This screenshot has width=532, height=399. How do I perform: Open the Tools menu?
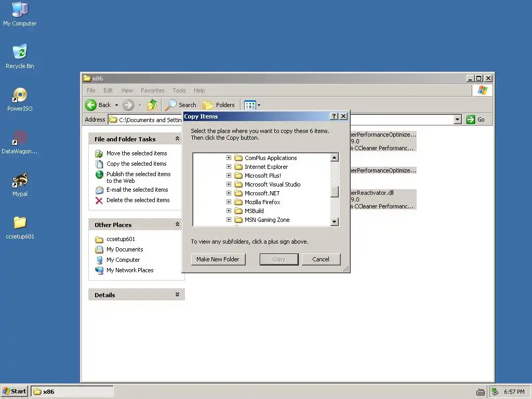click(179, 90)
